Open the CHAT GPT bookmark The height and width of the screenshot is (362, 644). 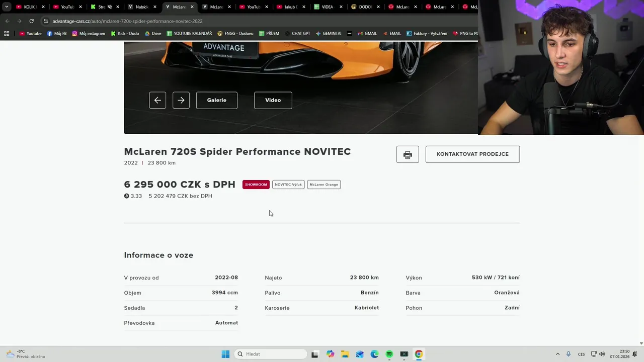tap(297, 34)
